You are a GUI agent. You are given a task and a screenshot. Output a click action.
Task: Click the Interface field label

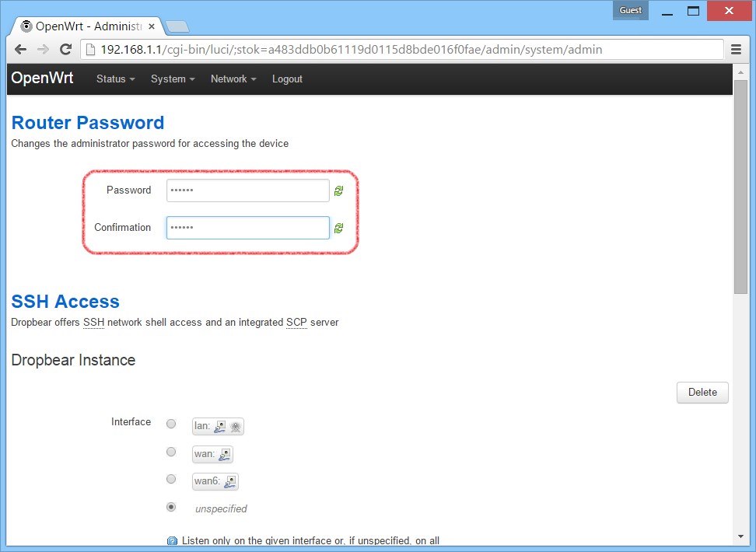131,422
